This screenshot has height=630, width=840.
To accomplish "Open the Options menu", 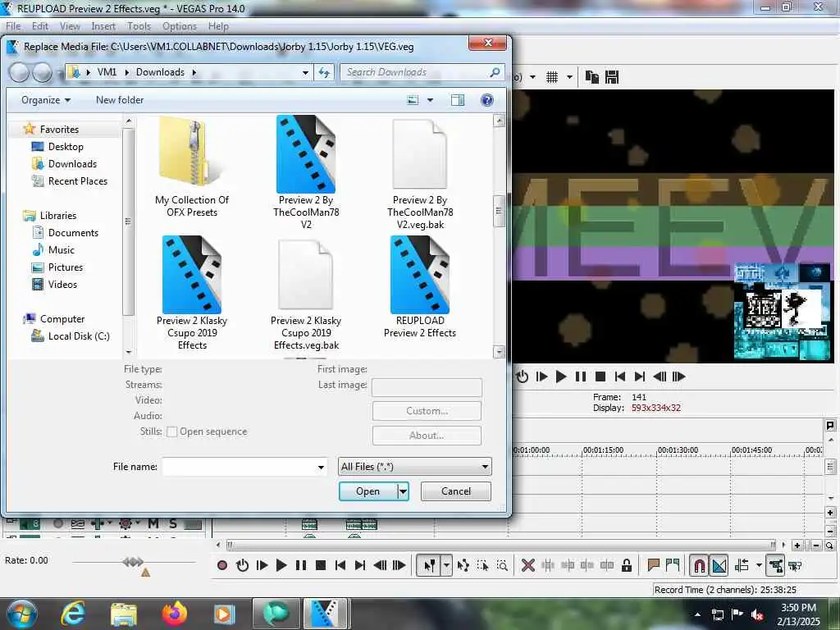I will pos(180,26).
